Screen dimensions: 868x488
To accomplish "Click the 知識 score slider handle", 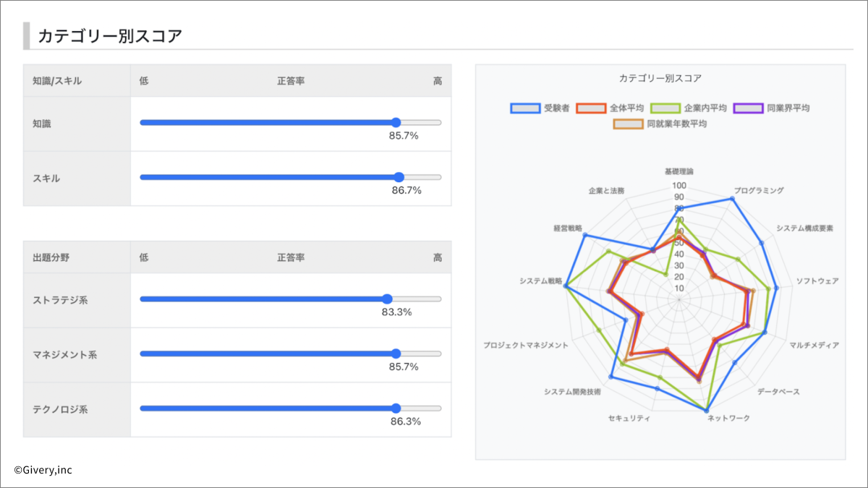I will [395, 122].
